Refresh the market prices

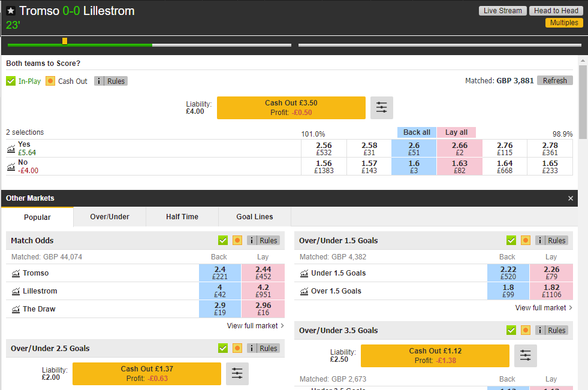(554, 80)
